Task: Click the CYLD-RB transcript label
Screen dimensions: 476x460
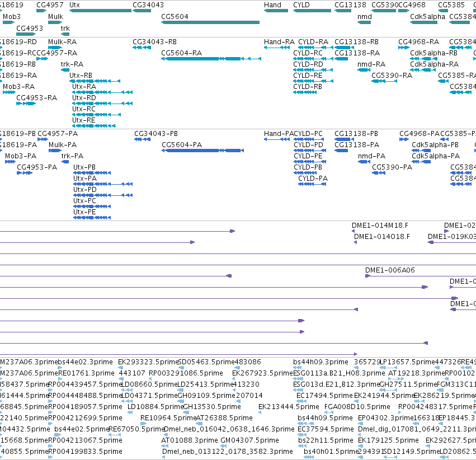Action: pos(308,87)
